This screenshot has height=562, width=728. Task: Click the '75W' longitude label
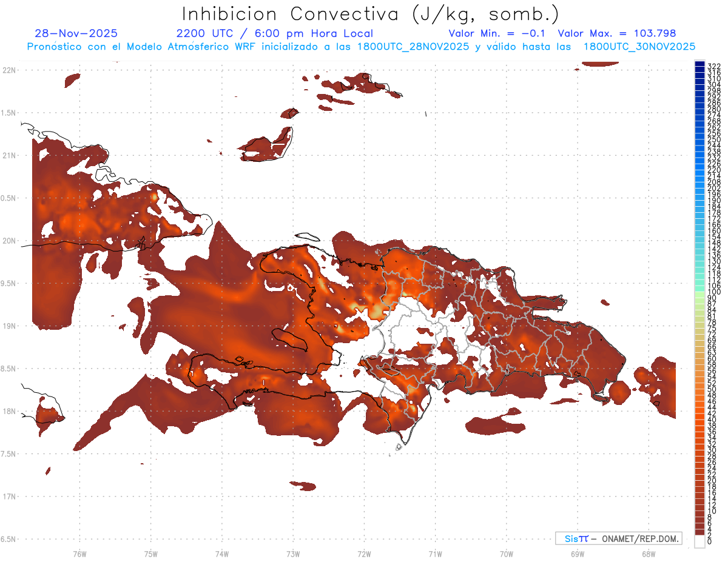(151, 554)
